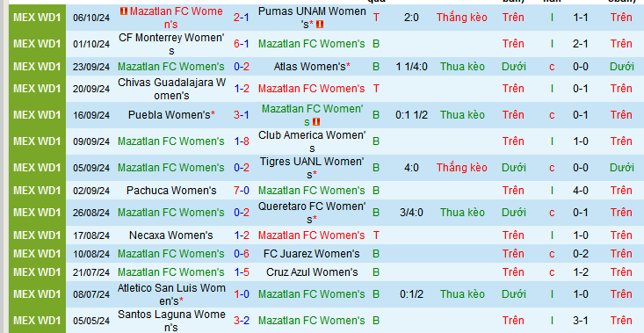
Task: Click the 7-0 score in the Pachuca match
Action: 242,191
